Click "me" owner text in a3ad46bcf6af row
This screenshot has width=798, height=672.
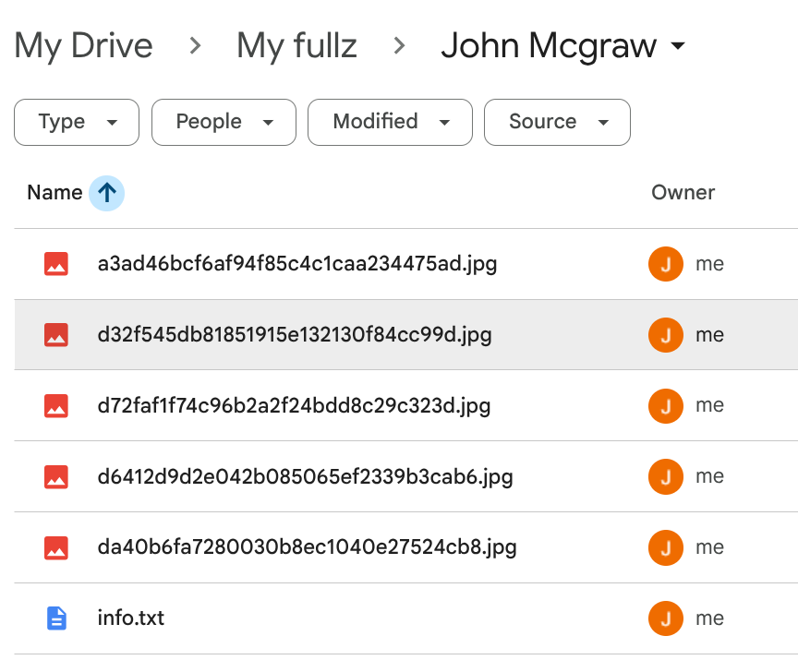709,264
